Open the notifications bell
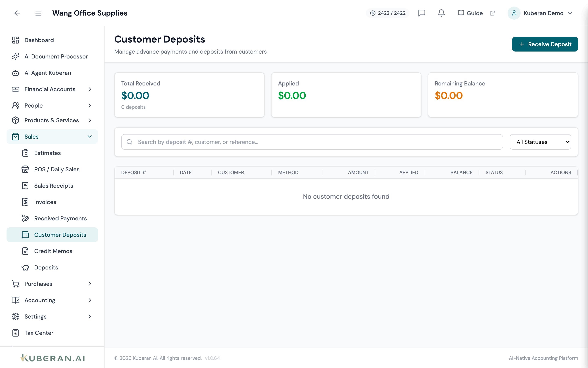588x368 pixels. click(441, 13)
